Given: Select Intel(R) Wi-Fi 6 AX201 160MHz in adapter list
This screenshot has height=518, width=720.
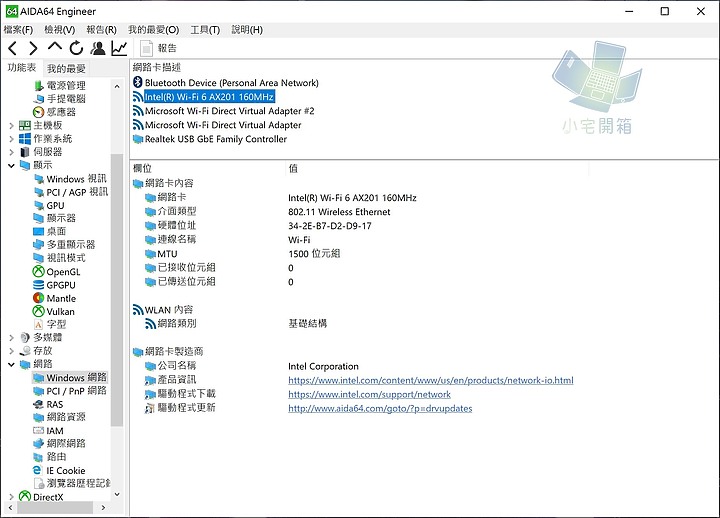Looking at the screenshot, I should [209, 97].
